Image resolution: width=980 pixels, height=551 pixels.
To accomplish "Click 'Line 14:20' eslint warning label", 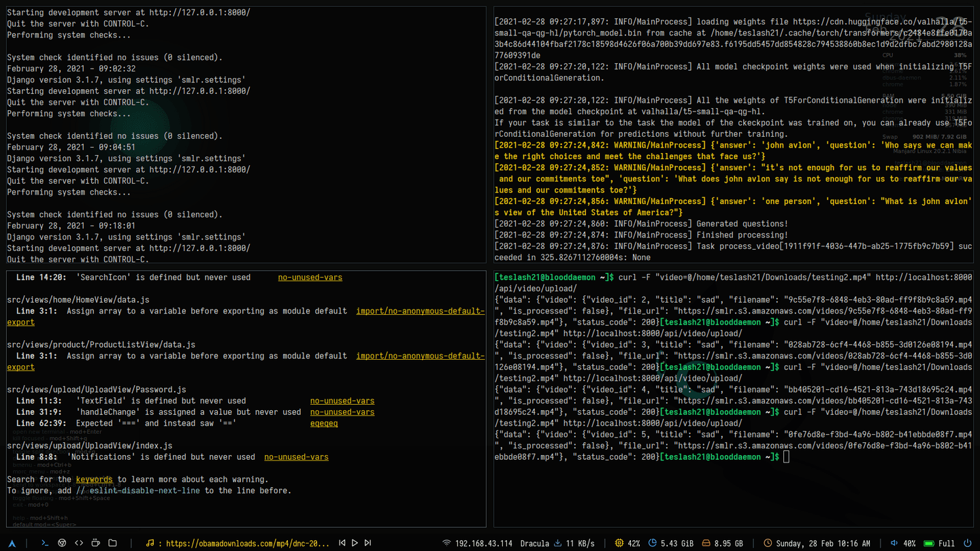I will point(42,278).
